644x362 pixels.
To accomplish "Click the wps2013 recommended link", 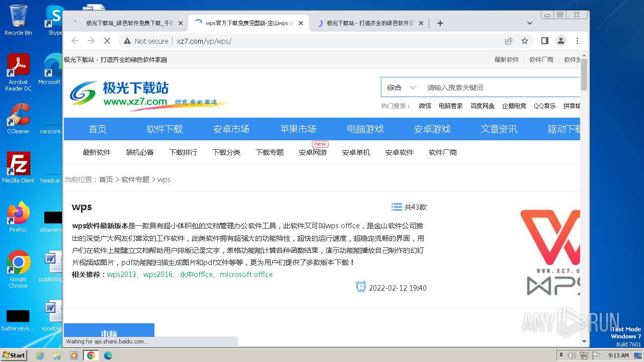I will 121,275.
